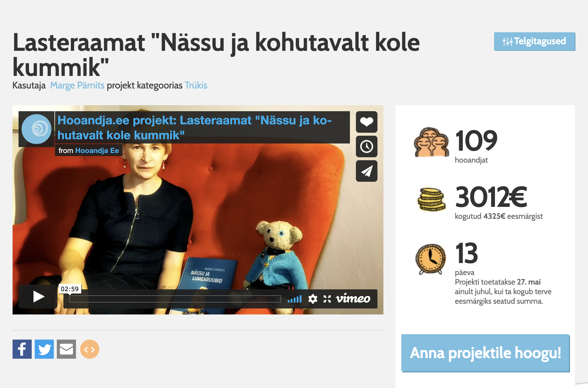
Task: Adjust the video volume bars
Action: coord(295,299)
